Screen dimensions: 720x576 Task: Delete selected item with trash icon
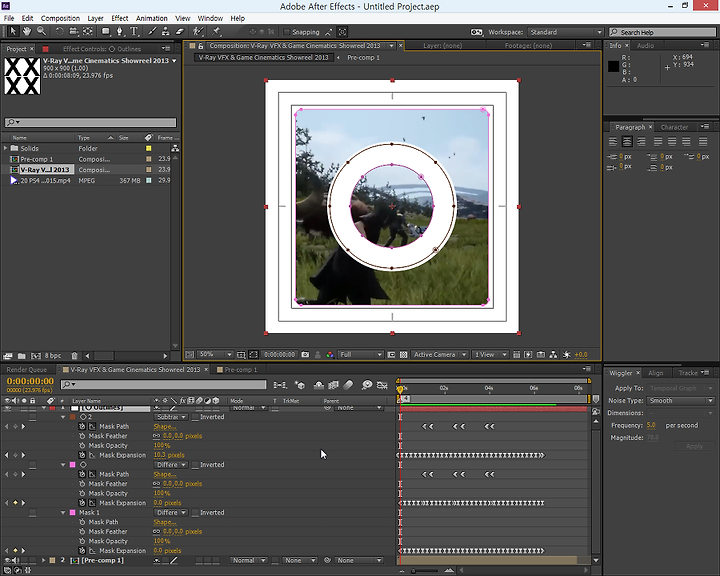coord(74,356)
